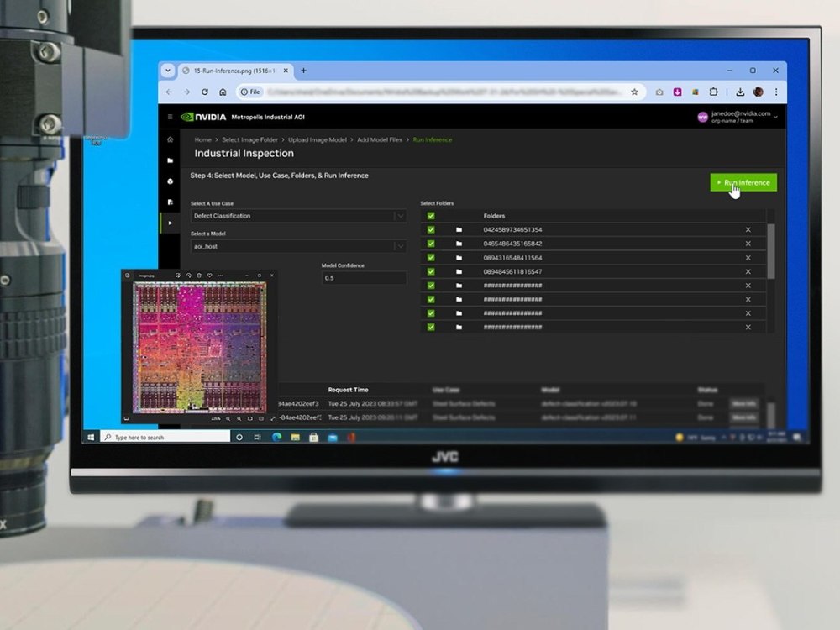Click the browser Back arrow
This screenshot has height=630, width=840.
(170, 92)
